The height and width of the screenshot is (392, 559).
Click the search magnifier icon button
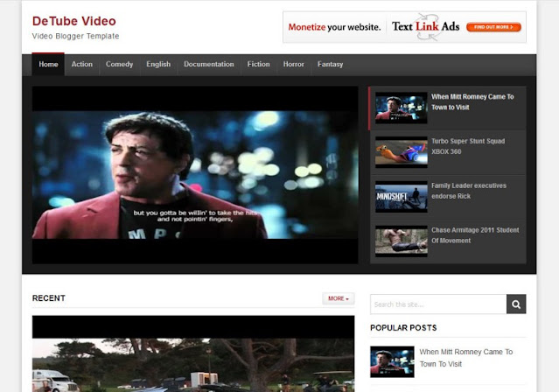516,304
